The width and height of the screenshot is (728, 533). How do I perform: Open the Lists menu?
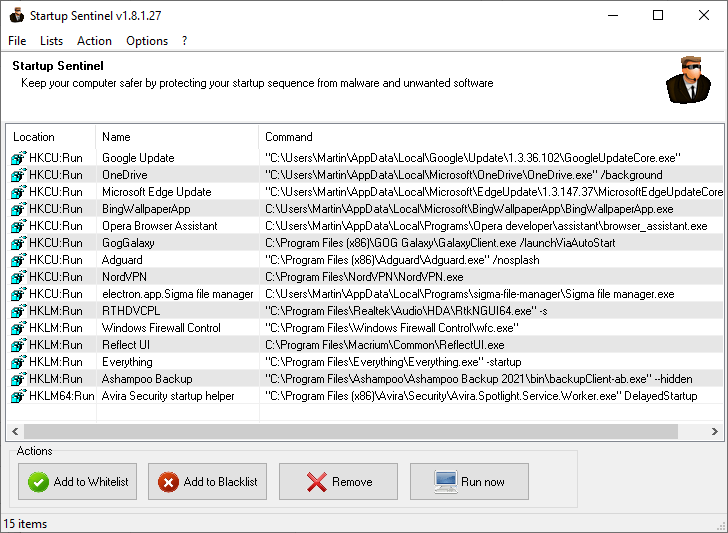point(51,41)
